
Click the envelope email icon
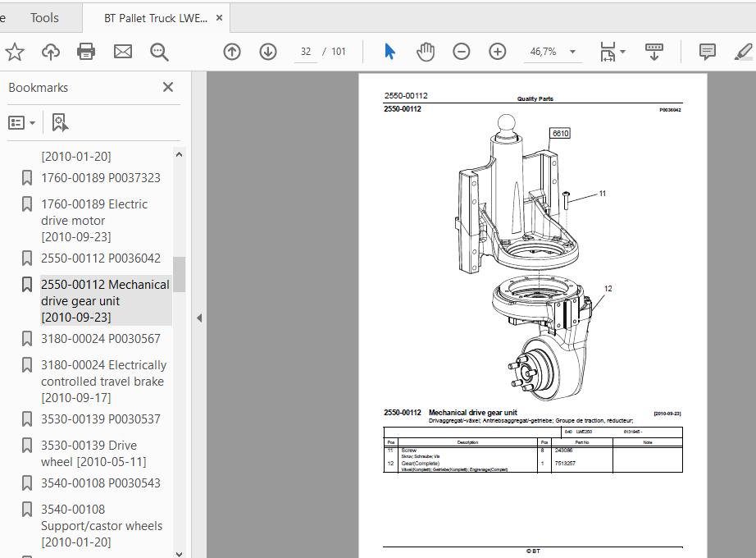pos(123,52)
